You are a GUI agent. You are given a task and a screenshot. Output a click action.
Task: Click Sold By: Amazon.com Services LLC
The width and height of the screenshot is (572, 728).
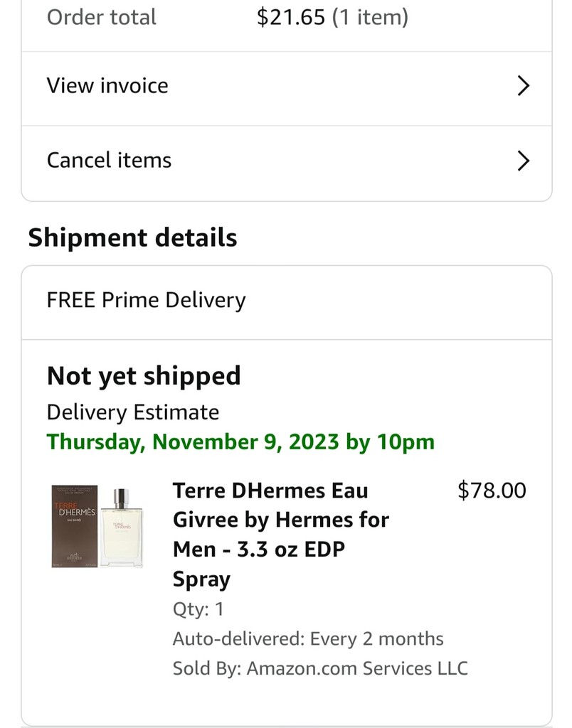coord(319,669)
